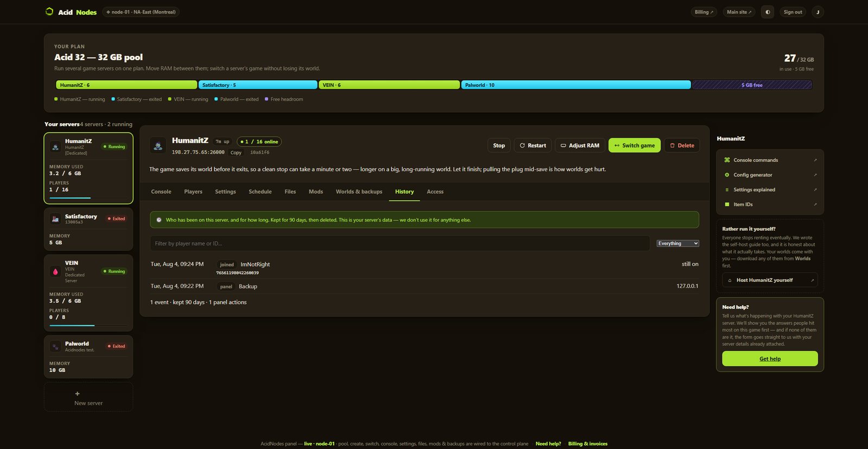Open the Worlds & backups tab
The image size is (868, 449).
[359, 192]
